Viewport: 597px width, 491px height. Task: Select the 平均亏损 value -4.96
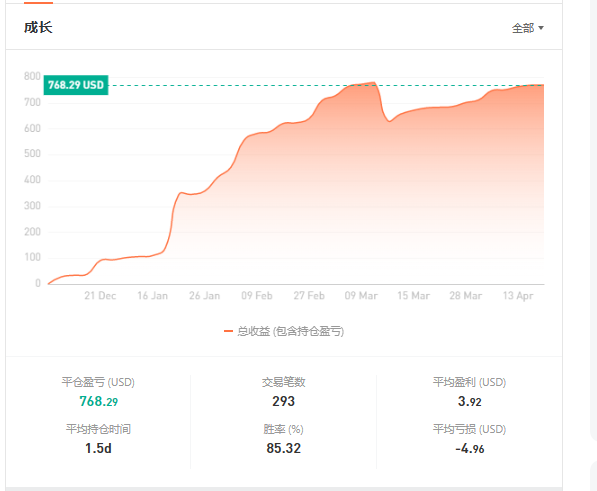[469, 449]
